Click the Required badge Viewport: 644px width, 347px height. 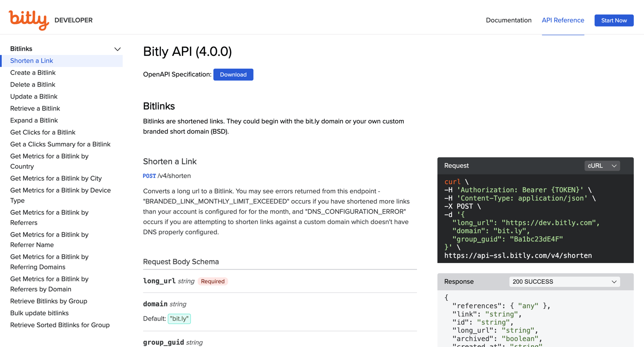213,281
